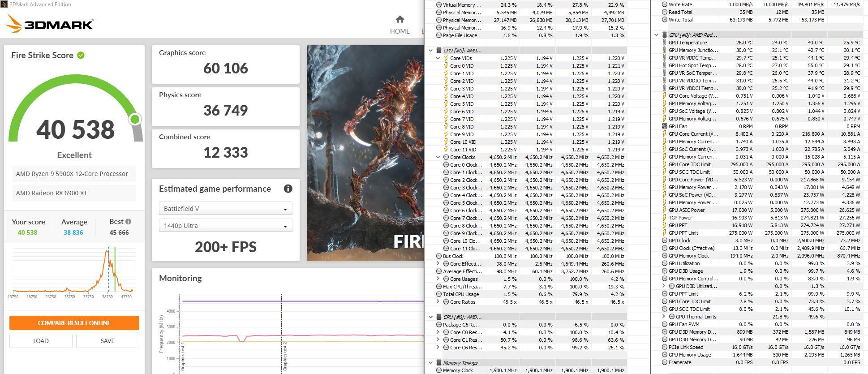This screenshot has width=868, height=374.
Task: Click the circle icon of Total CPU Usage
Action: 439,294
